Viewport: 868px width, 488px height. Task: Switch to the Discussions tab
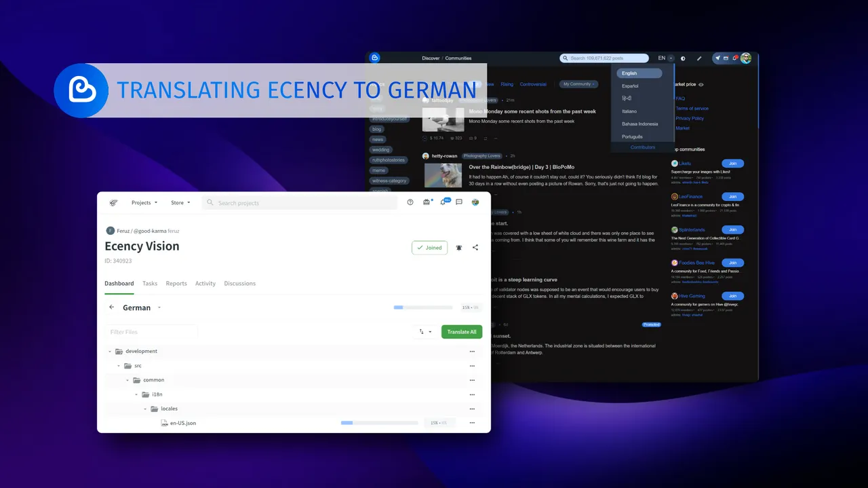[x=240, y=284]
